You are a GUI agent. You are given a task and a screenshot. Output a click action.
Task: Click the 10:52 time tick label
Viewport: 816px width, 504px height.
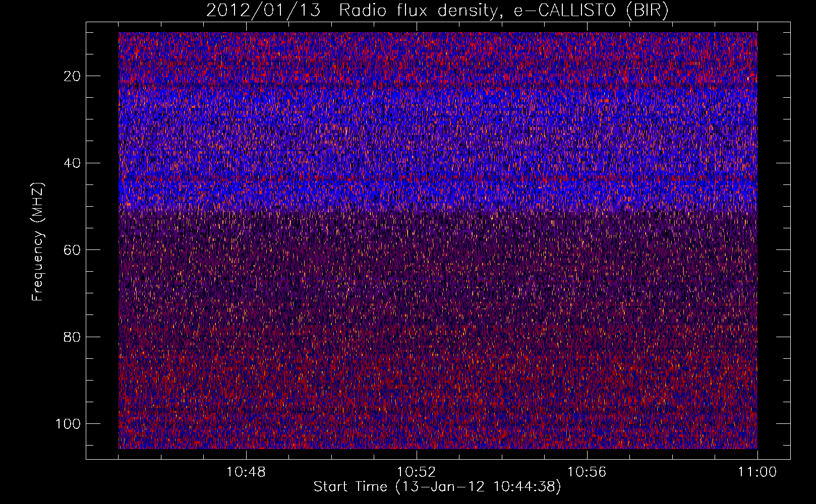point(417,472)
